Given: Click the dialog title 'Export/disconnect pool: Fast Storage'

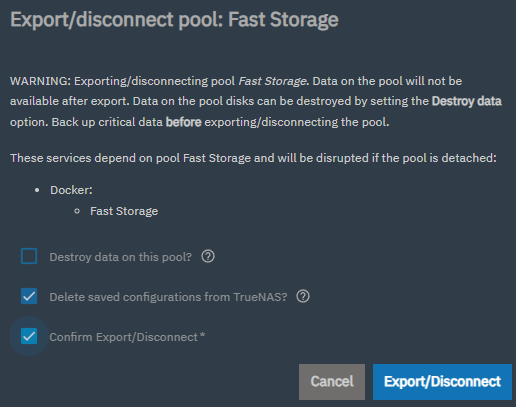Looking at the screenshot, I should click(174, 19).
